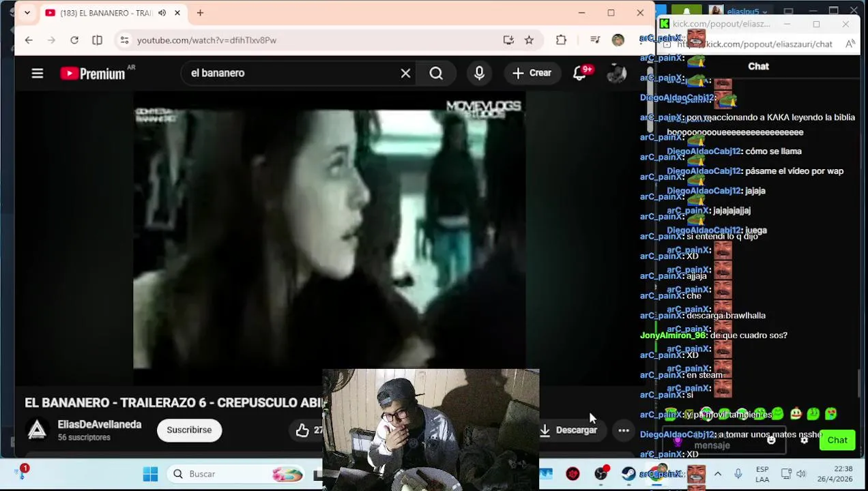Open YouTube notifications bell
This screenshot has width=868, height=491.
point(579,73)
